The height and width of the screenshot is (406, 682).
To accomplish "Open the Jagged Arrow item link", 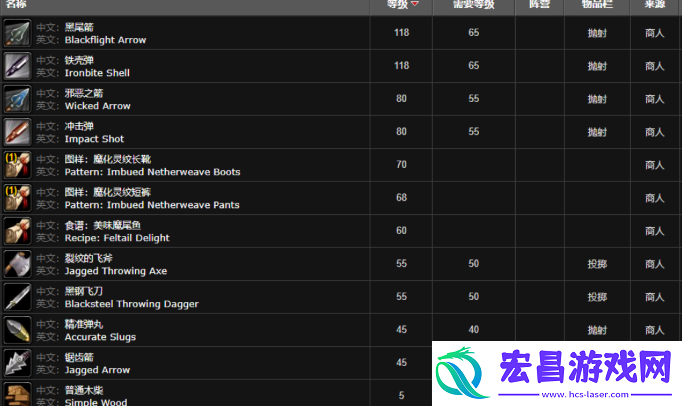I will tap(97, 370).
